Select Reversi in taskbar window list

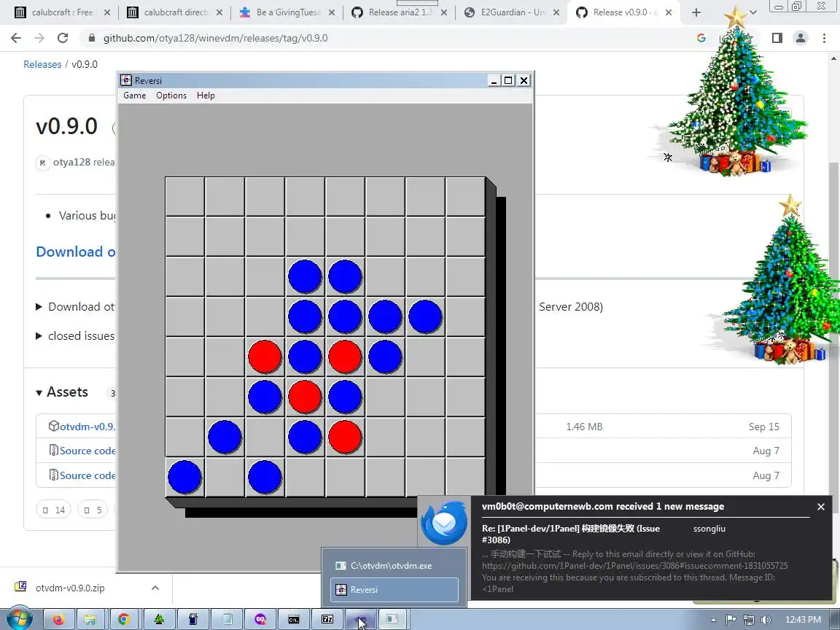(x=394, y=590)
